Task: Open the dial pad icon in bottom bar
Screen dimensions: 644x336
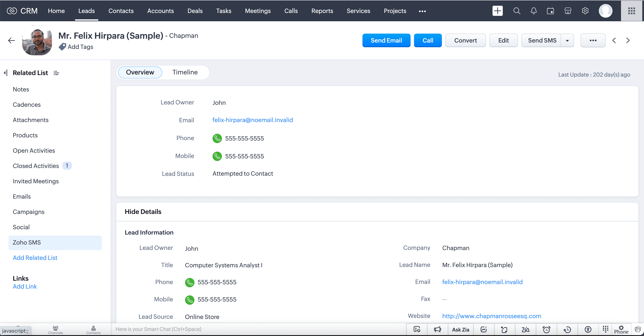Action: (605, 329)
